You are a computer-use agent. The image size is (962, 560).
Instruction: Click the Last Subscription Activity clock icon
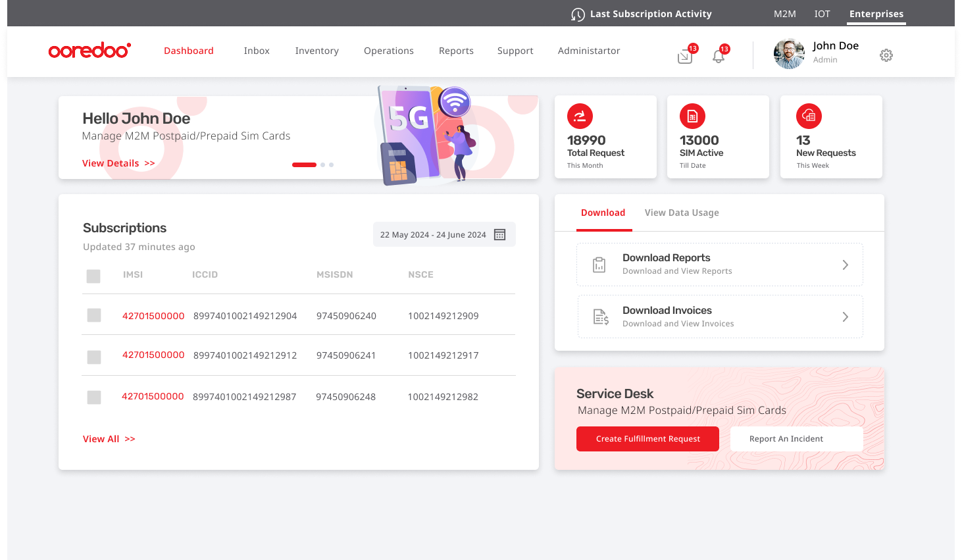click(x=578, y=14)
